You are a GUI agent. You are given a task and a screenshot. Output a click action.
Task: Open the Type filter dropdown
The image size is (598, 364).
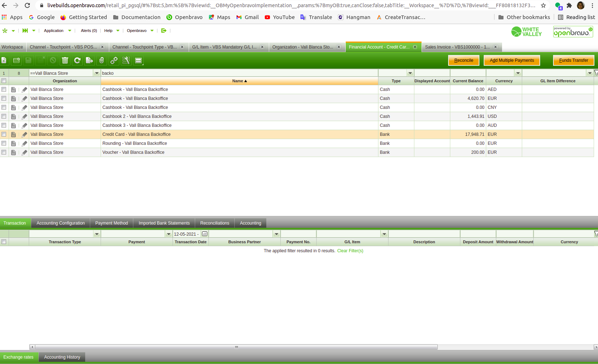click(410, 73)
